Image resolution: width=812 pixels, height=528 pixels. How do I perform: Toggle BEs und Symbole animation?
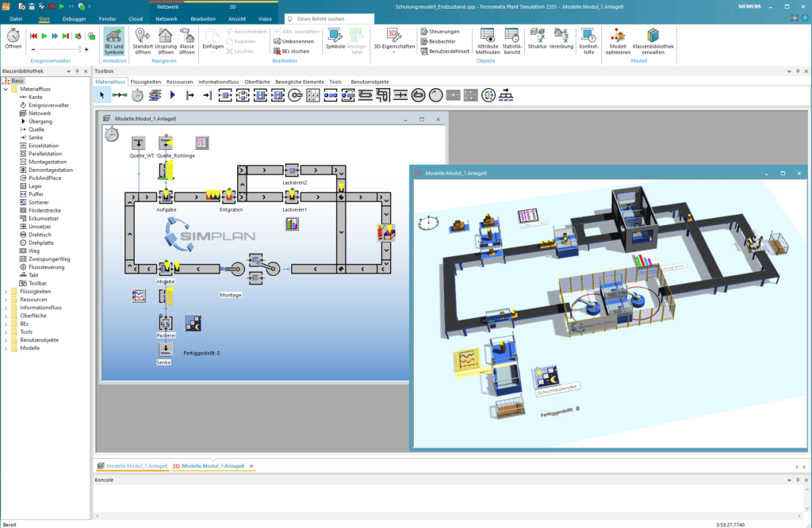(x=113, y=40)
